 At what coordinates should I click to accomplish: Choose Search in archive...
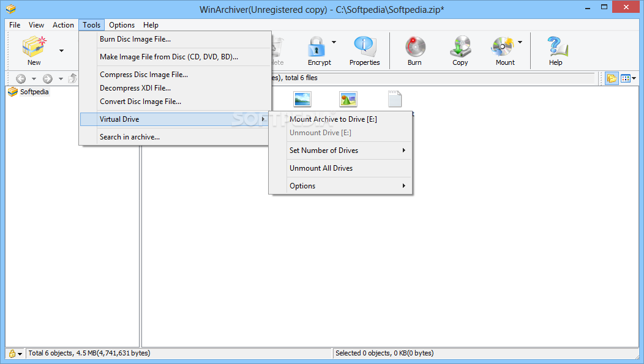[175, 136]
